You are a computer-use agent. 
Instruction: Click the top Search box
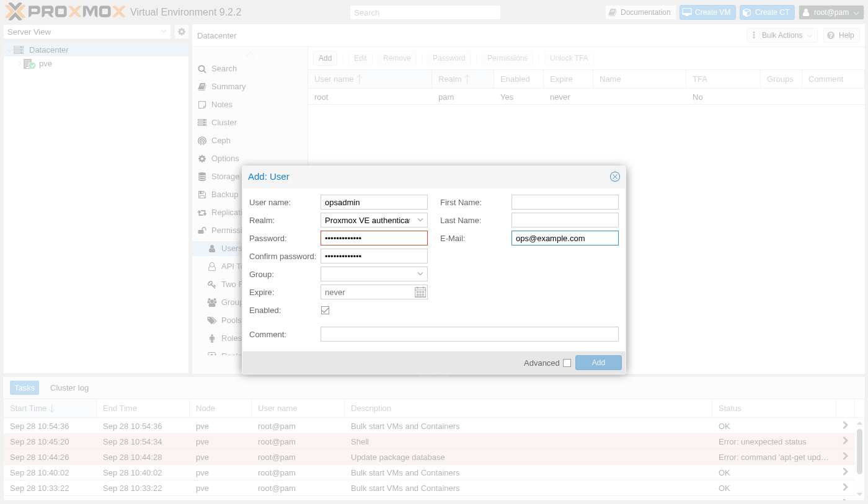tap(425, 12)
